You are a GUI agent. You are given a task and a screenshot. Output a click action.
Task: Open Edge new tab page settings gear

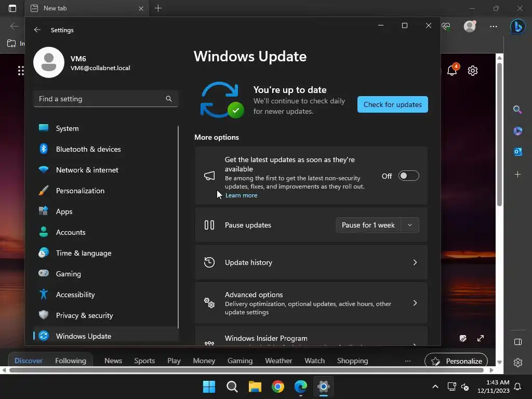473,71
